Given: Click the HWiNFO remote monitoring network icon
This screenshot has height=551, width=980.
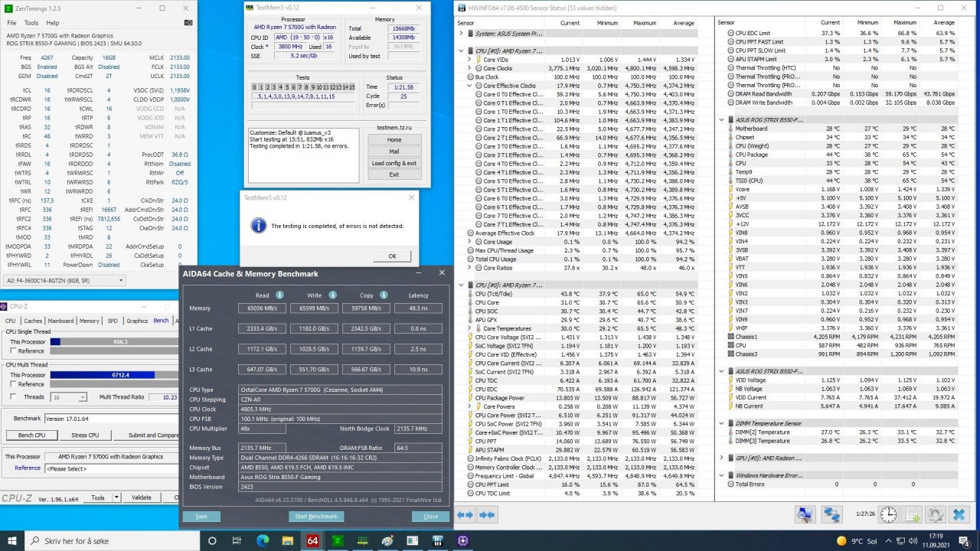Looking at the screenshot, I should coord(833,514).
